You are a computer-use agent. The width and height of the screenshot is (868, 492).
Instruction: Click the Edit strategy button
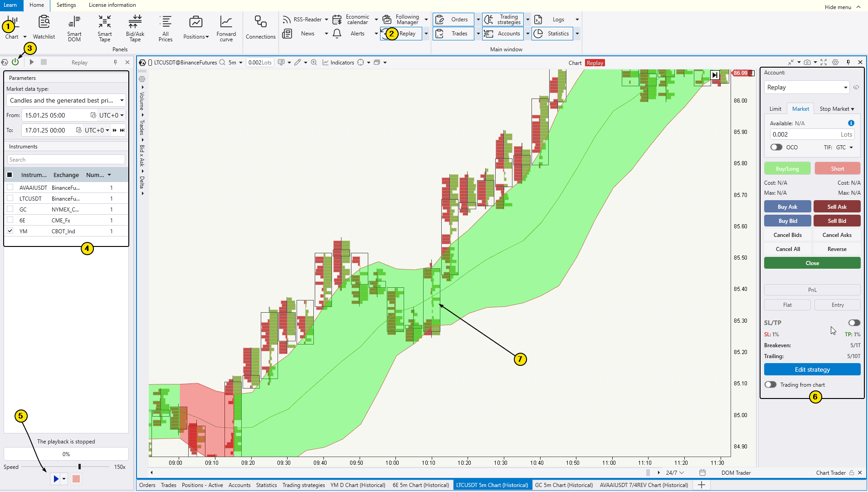pyautogui.click(x=812, y=369)
